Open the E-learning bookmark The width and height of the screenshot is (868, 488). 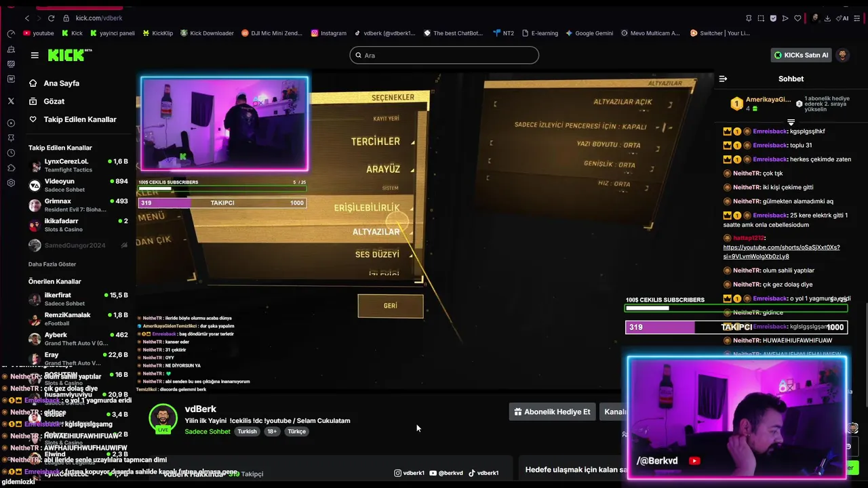[x=540, y=33]
